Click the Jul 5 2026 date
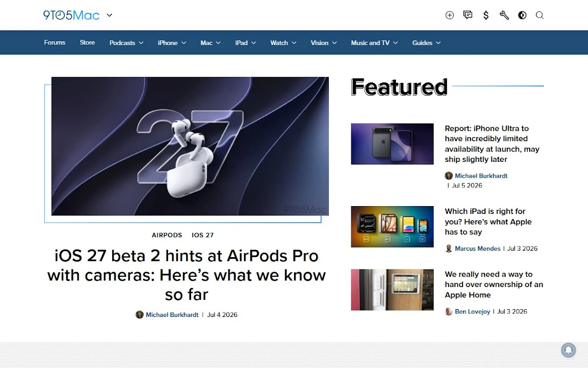Image resolution: width=588 pixels, height=368 pixels. click(x=467, y=185)
